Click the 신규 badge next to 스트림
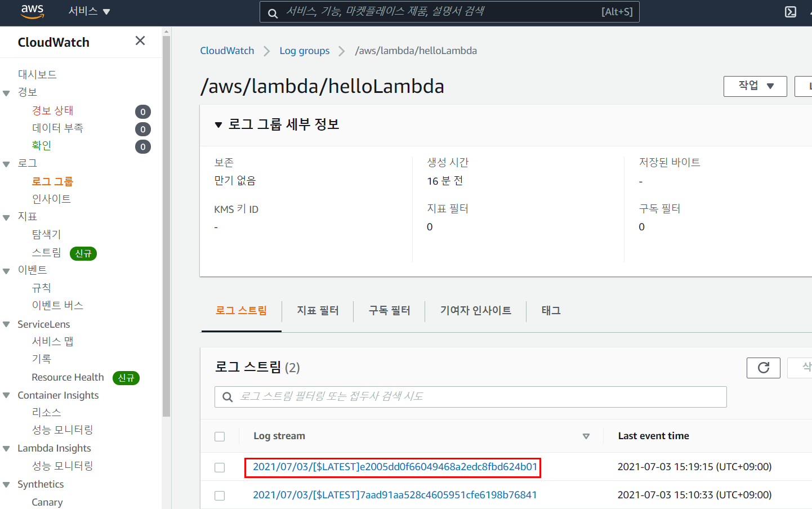Image resolution: width=812 pixels, height=509 pixels. (83, 253)
